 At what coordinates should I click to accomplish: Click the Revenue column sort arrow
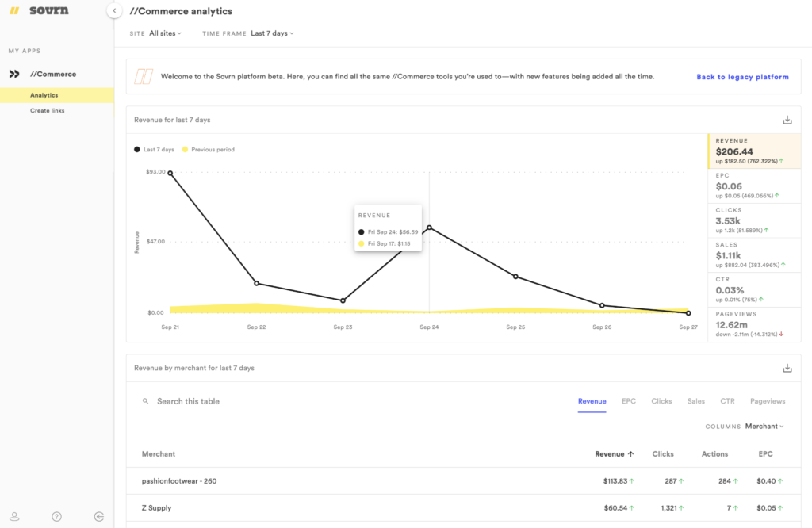point(630,454)
